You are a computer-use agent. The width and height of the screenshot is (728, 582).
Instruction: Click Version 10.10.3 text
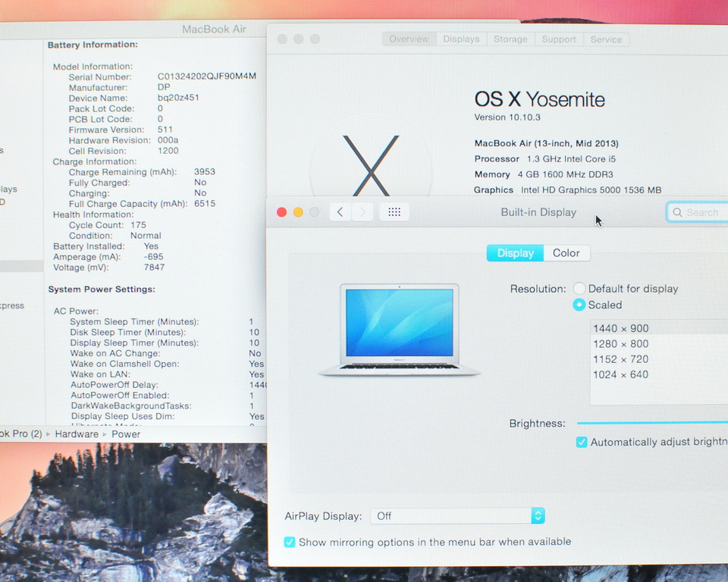[x=507, y=117]
